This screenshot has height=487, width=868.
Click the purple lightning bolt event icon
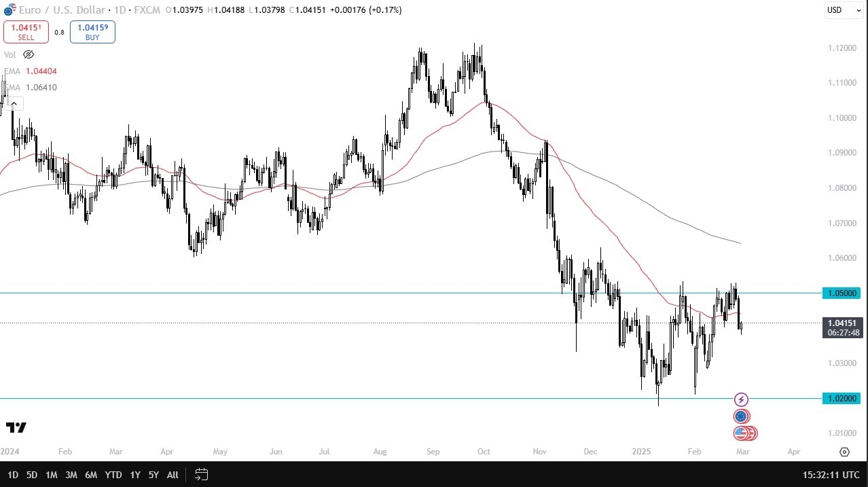pyautogui.click(x=742, y=399)
